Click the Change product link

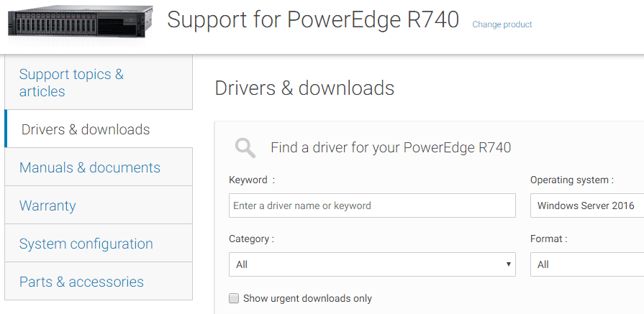(x=502, y=24)
